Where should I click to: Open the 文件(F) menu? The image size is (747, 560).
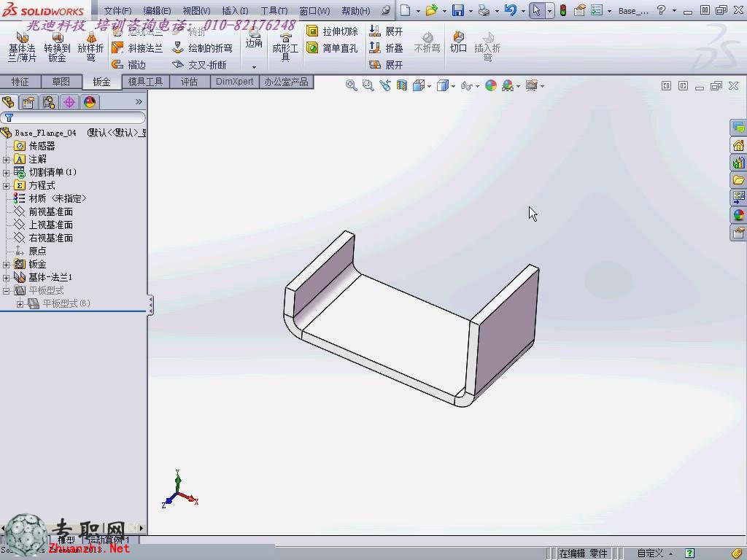[117, 10]
